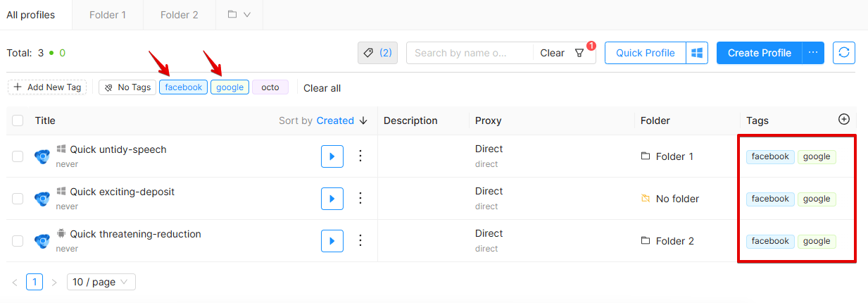Screen dimensions: 868x303
Task: Click the refresh profiles icon
Action: click(844, 53)
